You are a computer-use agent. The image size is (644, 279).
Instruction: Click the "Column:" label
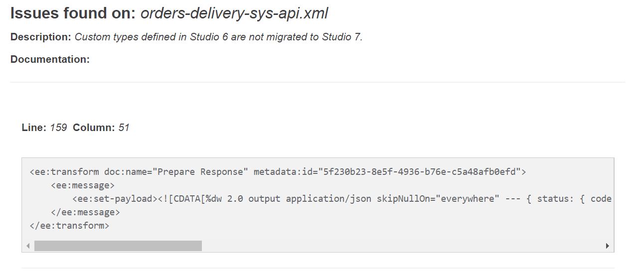[94, 128]
